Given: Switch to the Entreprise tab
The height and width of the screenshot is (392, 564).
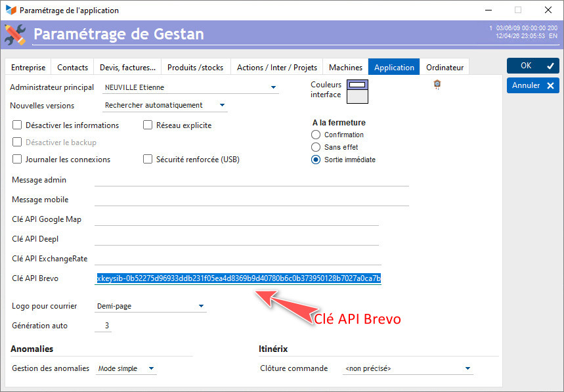Looking at the screenshot, I should point(28,68).
